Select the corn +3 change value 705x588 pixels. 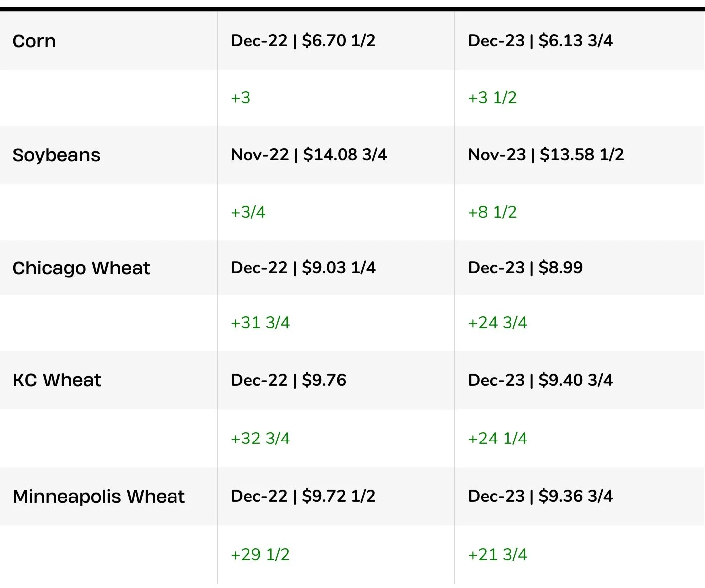point(240,98)
